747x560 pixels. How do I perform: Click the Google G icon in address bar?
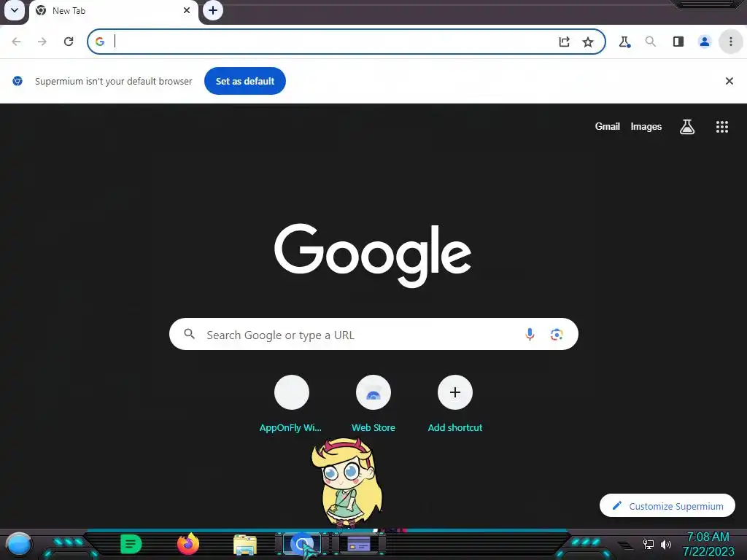coord(99,42)
